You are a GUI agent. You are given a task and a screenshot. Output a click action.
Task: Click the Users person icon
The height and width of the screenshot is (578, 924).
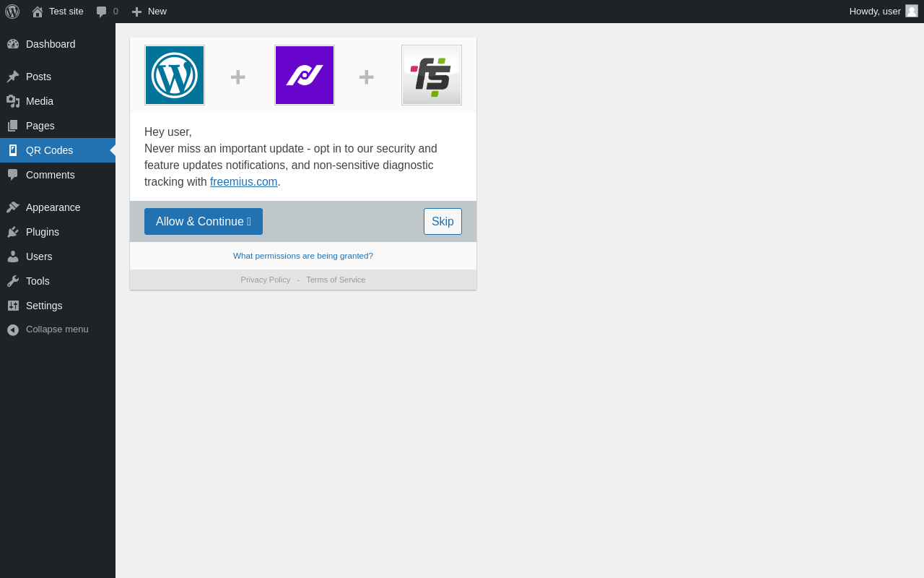(x=13, y=256)
